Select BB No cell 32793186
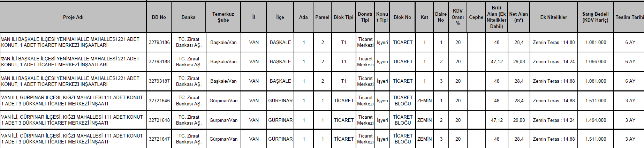The height and width of the screenshot is (148, 644). [159, 42]
